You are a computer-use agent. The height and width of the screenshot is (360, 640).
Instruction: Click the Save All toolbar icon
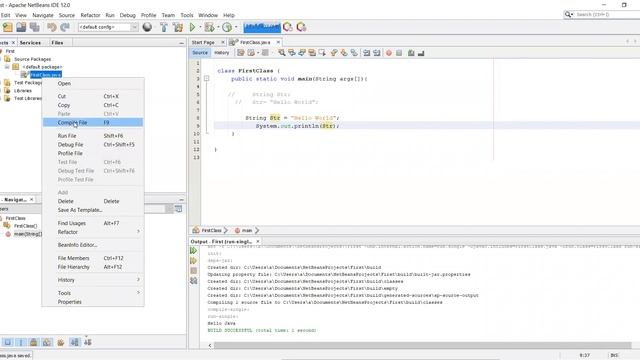click(35, 27)
